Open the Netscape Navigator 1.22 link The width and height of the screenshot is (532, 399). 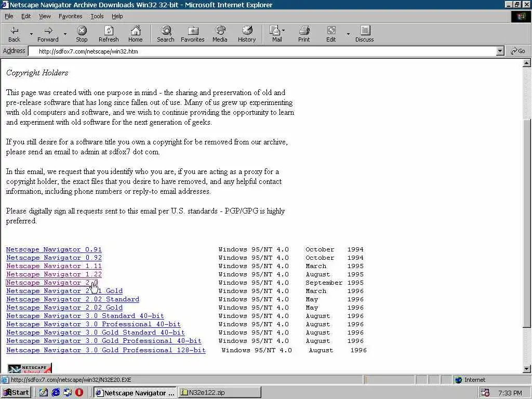54,274
